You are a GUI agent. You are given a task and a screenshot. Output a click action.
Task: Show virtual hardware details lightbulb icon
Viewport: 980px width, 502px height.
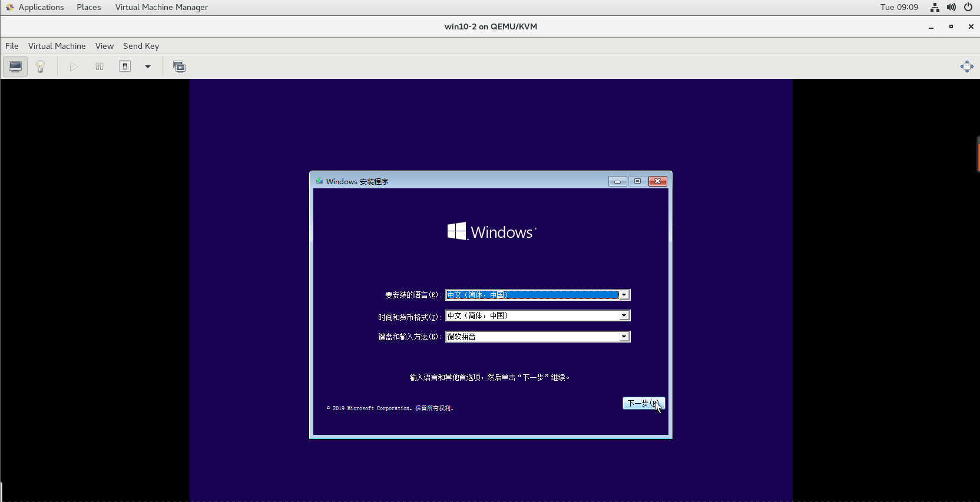click(x=40, y=67)
